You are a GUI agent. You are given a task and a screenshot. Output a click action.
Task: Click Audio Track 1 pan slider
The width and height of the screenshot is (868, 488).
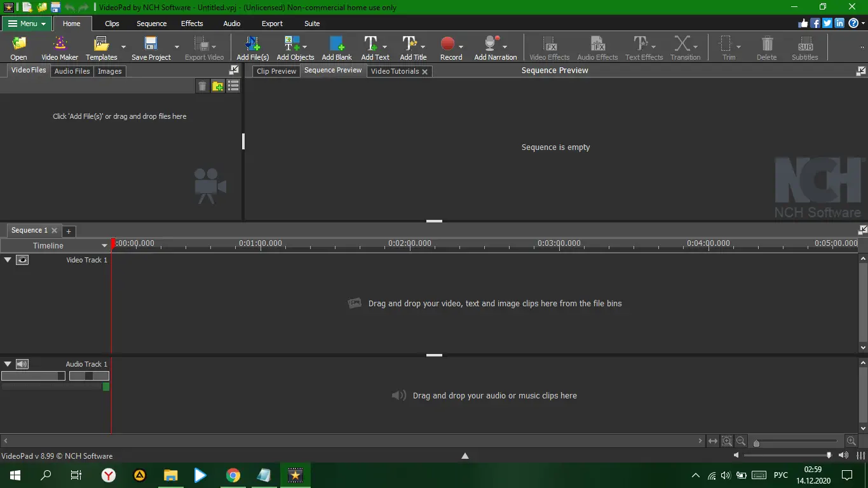click(89, 376)
